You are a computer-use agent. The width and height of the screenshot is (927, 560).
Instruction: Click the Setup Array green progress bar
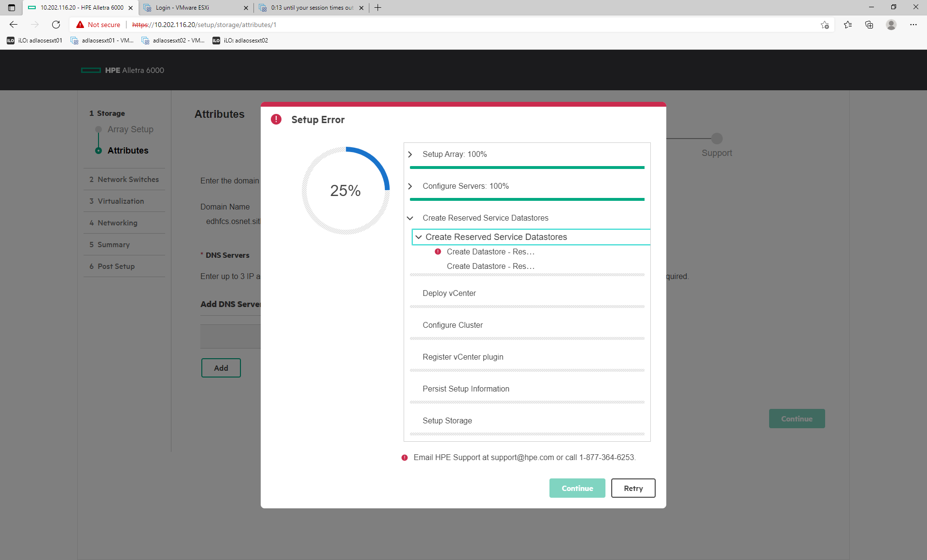527,168
